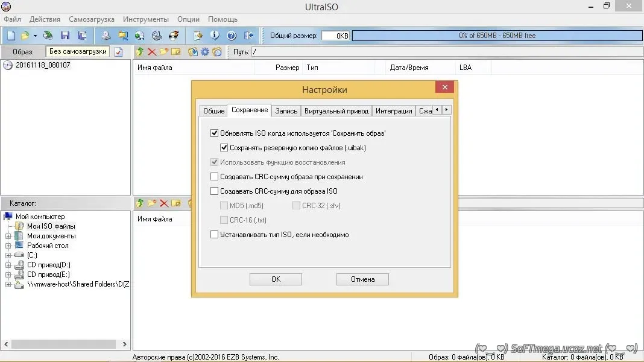Image resolution: width=644 pixels, height=362 pixels.
Task: Click the Save floppy disk icon
Action: 65,36
